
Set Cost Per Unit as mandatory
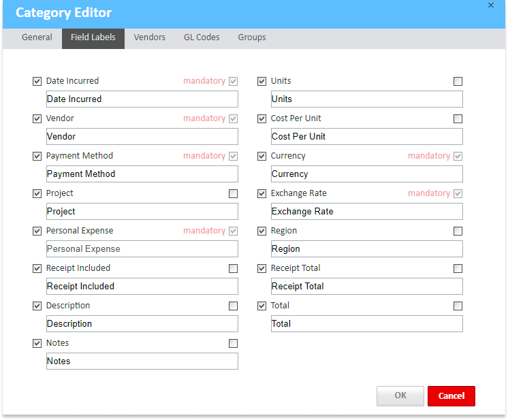(458, 118)
